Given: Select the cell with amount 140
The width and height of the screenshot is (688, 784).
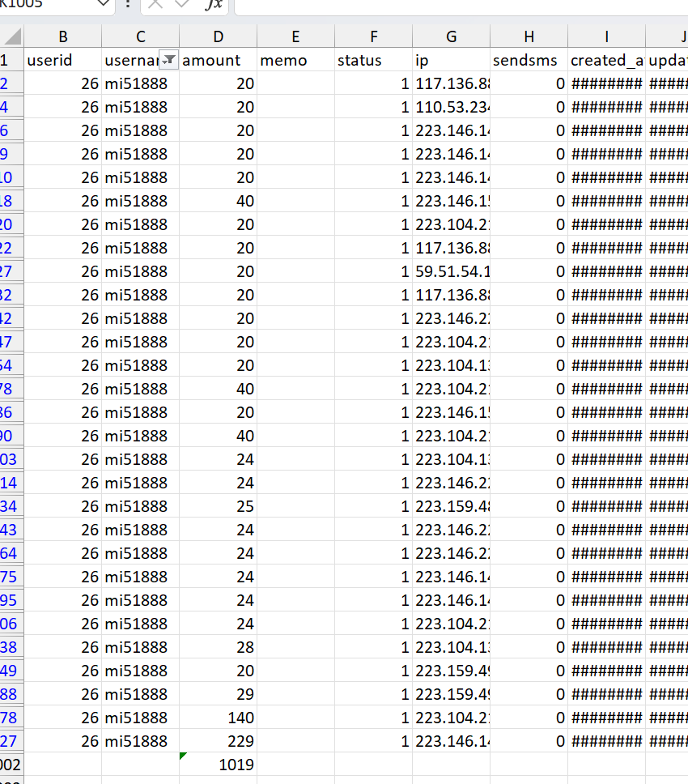Looking at the screenshot, I should pyautogui.click(x=218, y=718).
